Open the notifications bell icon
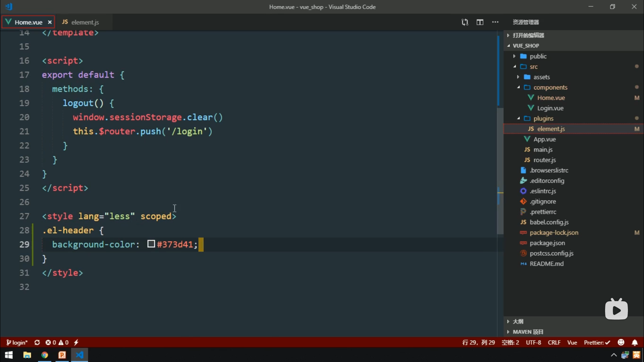Viewport: 644px width, 362px height. pyautogui.click(x=635, y=343)
